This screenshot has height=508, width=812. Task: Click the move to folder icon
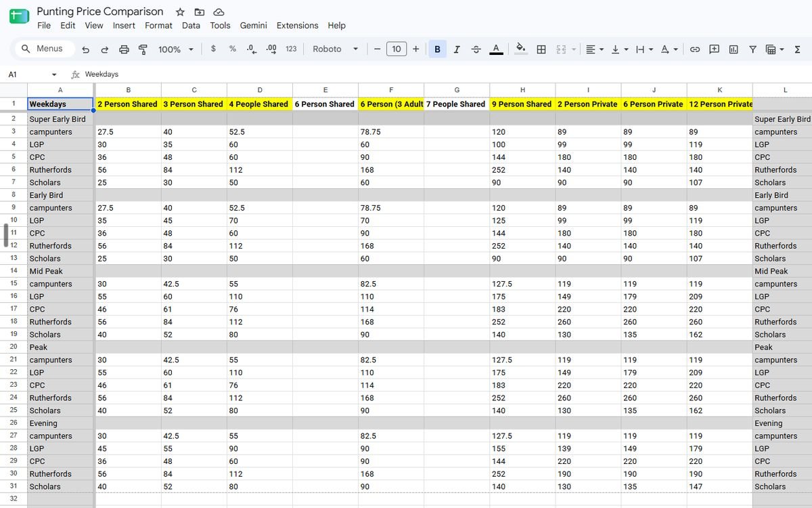pyautogui.click(x=199, y=12)
